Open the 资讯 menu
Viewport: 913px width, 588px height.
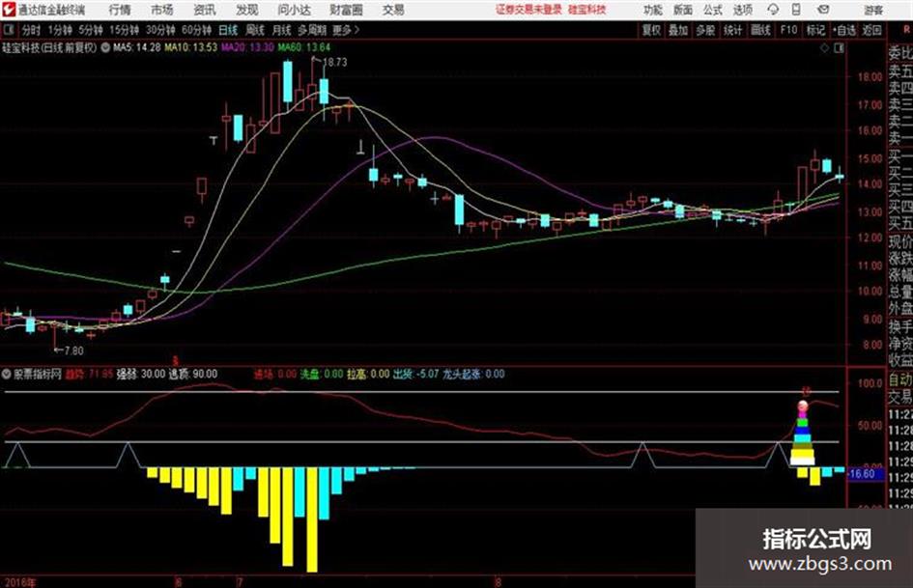(x=205, y=10)
